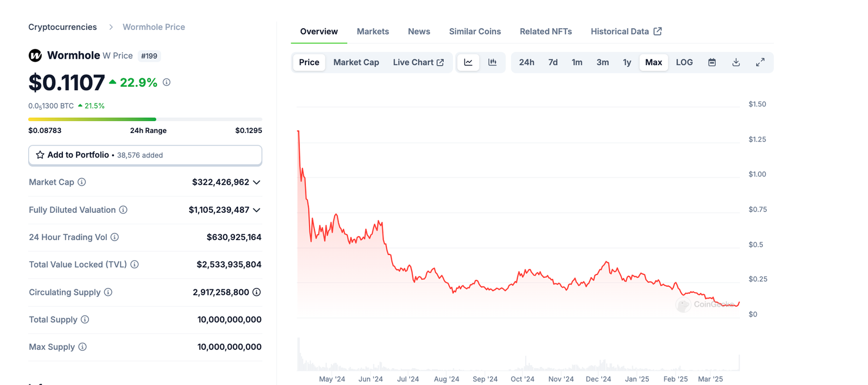Select the Market Cap chart mode
The image size is (868, 385).
[356, 62]
